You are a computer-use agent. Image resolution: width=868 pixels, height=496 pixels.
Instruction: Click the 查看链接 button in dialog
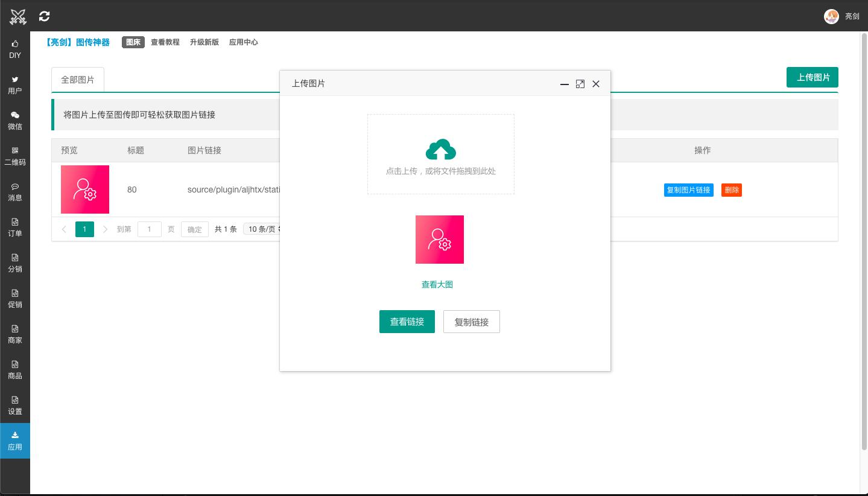click(x=407, y=322)
